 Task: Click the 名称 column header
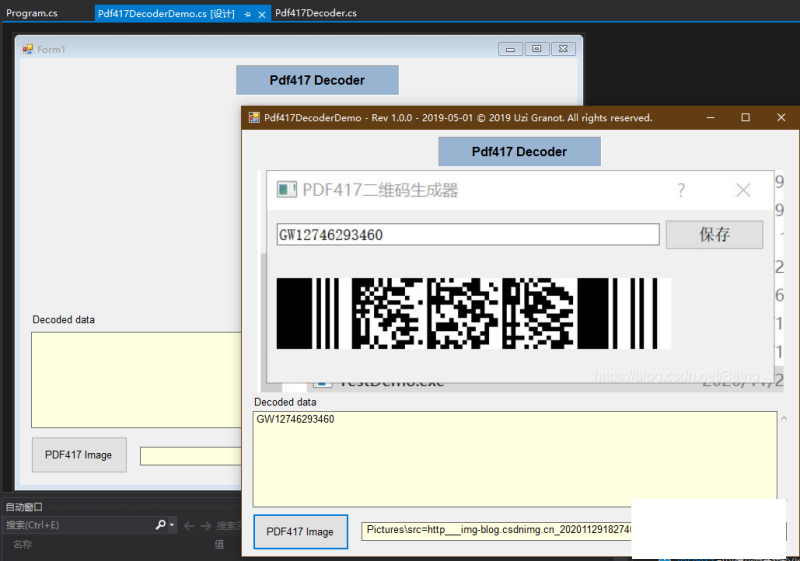(22, 544)
